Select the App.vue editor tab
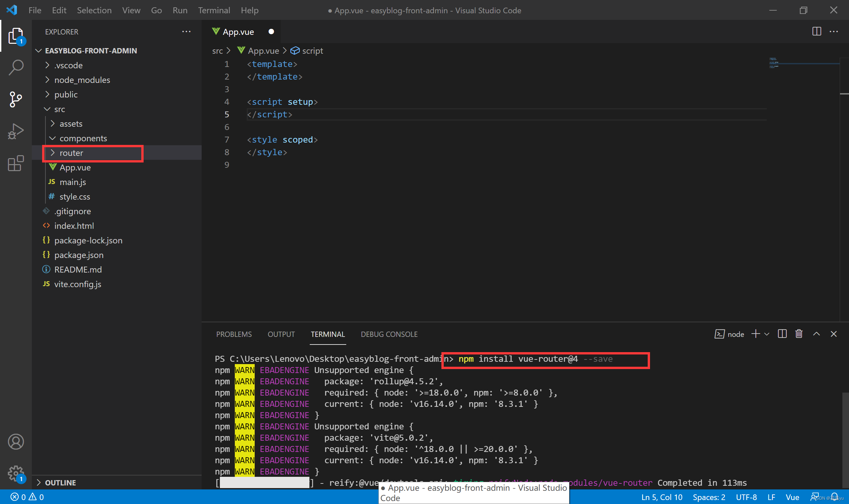This screenshot has width=849, height=504. point(241,31)
